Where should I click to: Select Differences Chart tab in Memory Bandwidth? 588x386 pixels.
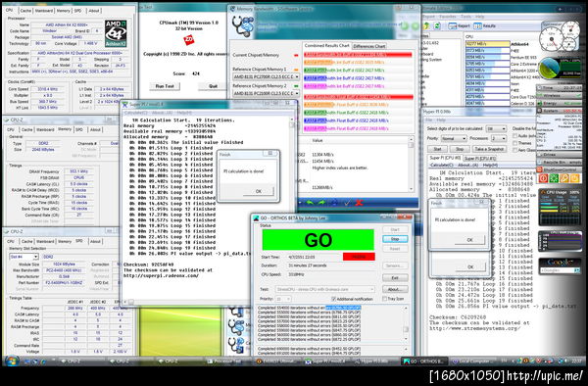[x=369, y=46]
